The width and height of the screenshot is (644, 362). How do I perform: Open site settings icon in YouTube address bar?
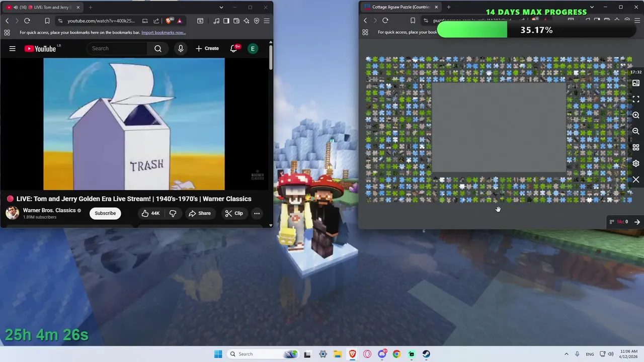60,21
